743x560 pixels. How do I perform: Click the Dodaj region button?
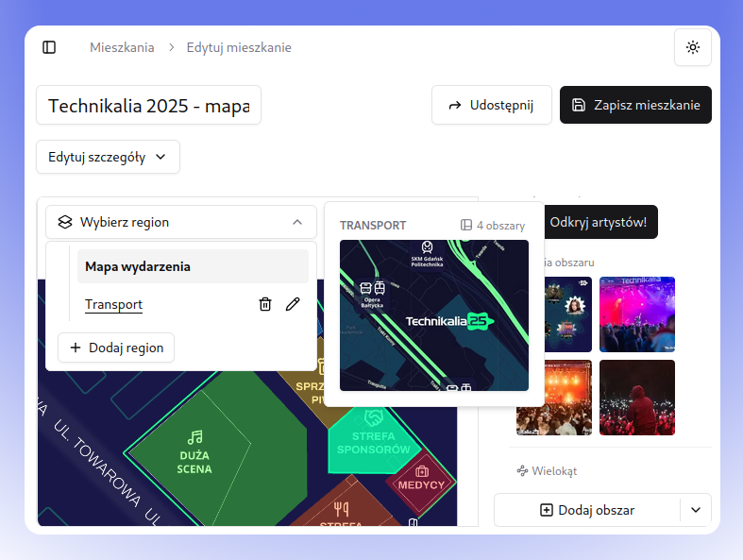(116, 348)
